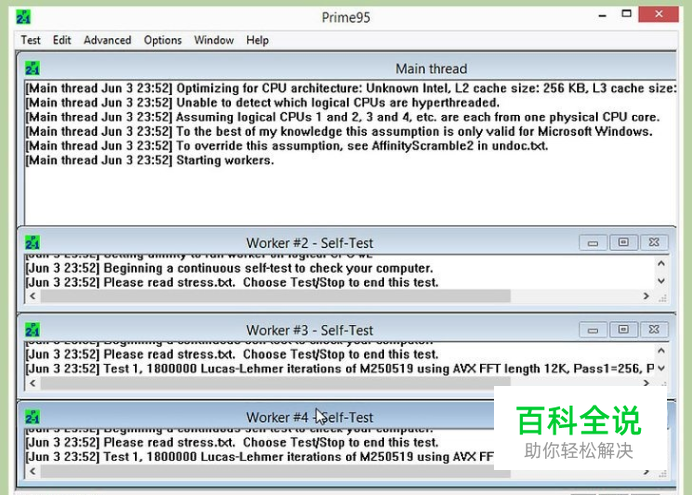Click Worker #2 scroll up arrow

point(661,263)
